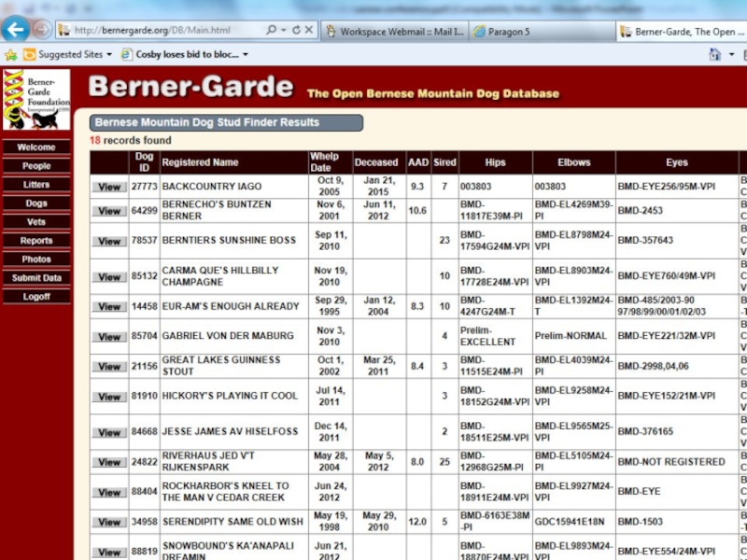This screenshot has width=747, height=560.
Task: Open the People sidebar menu item
Action: [x=36, y=166]
